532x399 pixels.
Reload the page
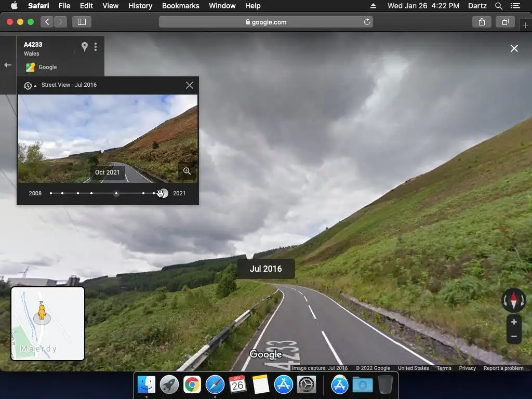(x=367, y=22)
